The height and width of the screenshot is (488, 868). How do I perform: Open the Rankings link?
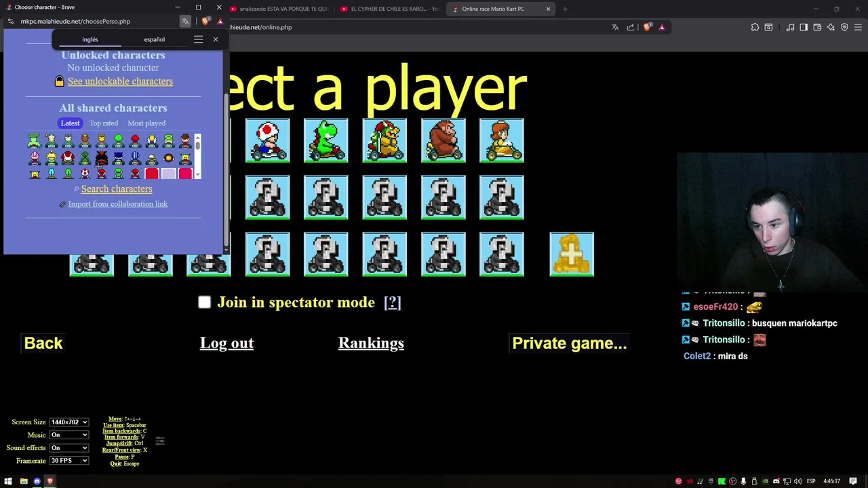(x=371, y=343)
